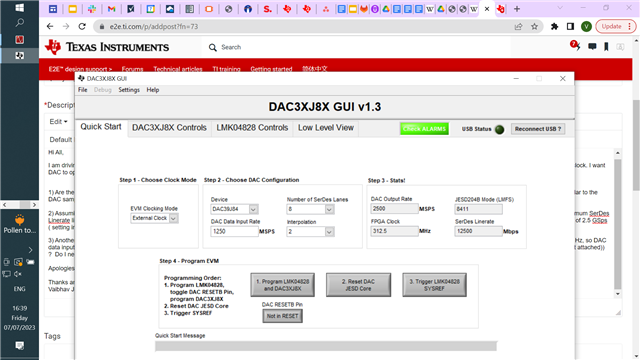Click the Update button in Chrome
640x360 pixels.
click(x=616, y=27)
